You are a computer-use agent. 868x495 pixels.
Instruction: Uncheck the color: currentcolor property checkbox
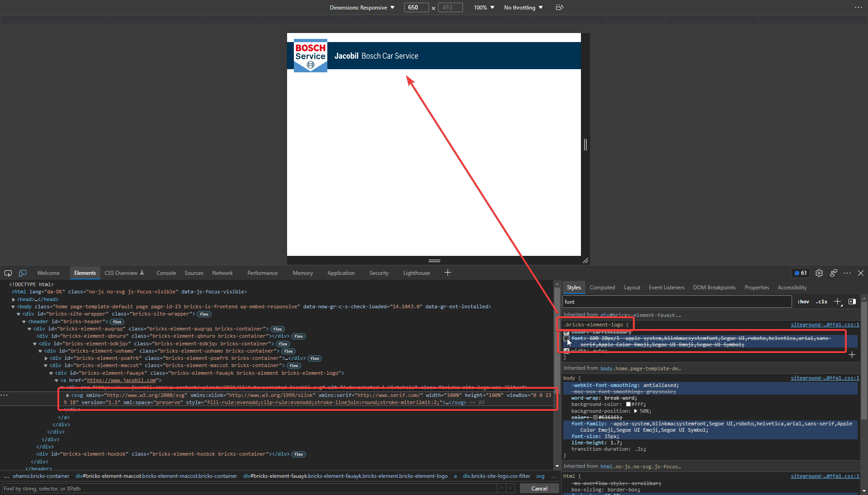[x=566, y=332]
